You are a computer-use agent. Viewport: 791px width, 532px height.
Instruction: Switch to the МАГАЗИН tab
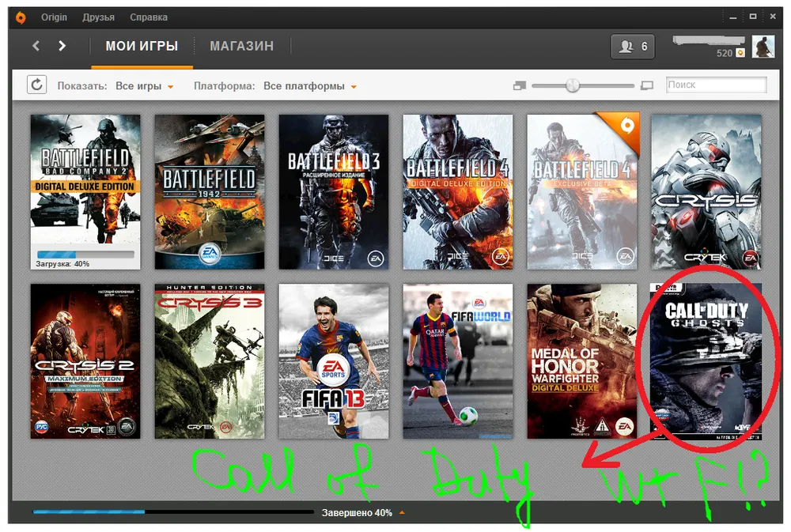(x=241, y=46)
